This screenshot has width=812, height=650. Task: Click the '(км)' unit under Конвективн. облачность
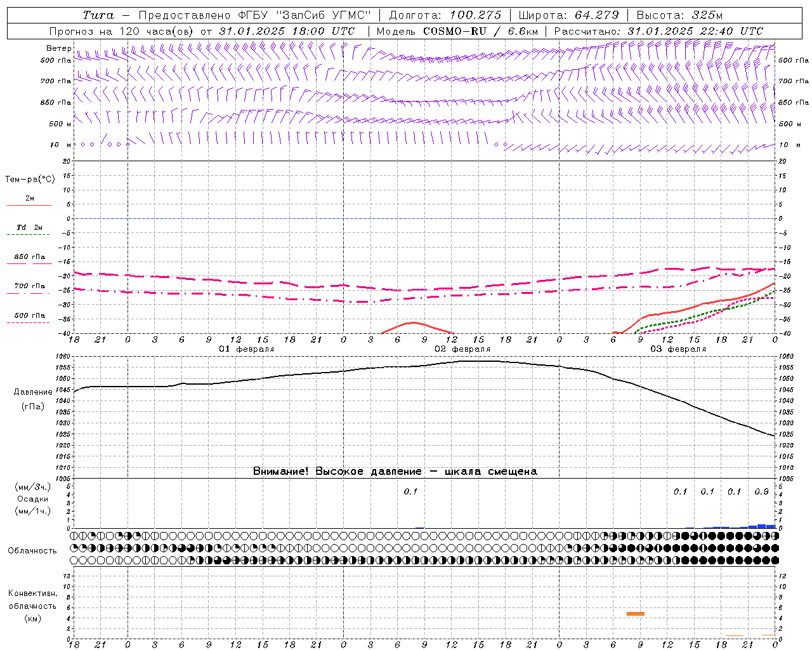pyautogui.click(x=33, y=618)
